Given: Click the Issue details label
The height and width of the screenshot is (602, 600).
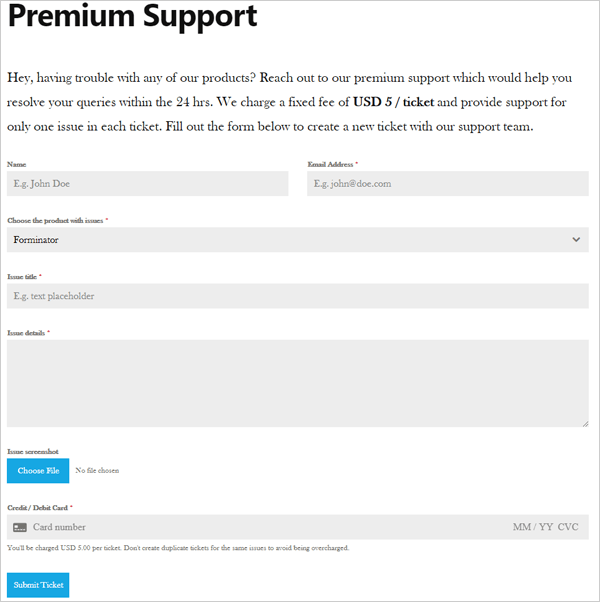Looking at the screenshot, I should [x=26, y=333].
